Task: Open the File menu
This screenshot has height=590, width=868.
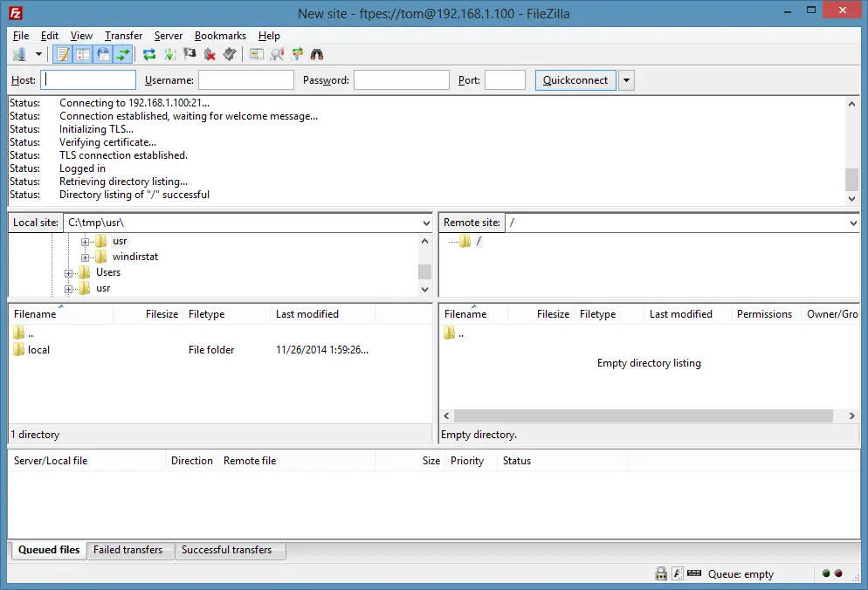Action: 21,36
